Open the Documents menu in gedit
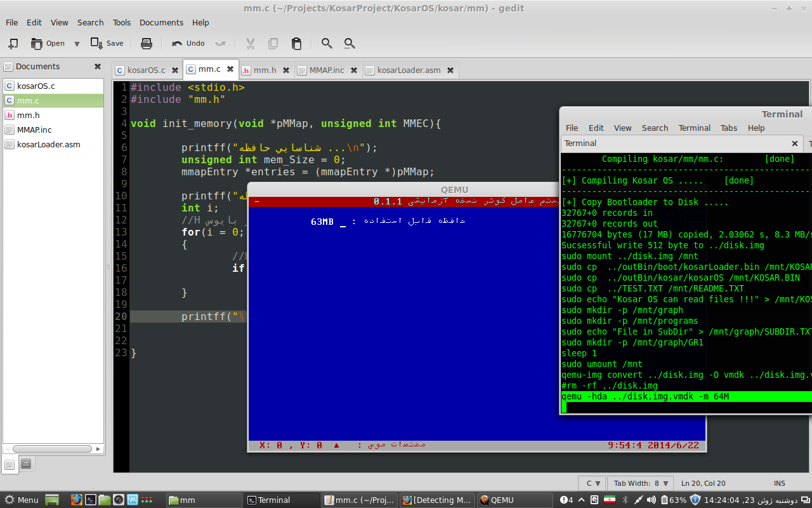 (x=161, y=22)
